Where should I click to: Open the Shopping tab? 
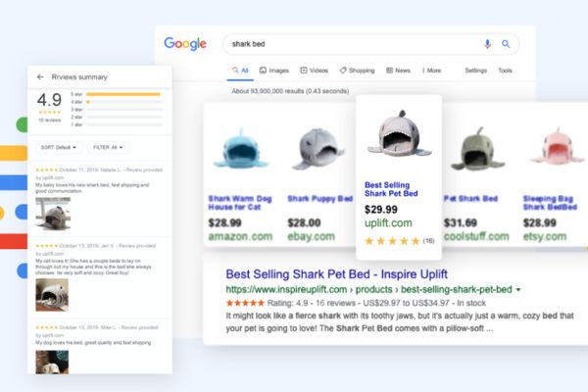[x=358, y=71]
